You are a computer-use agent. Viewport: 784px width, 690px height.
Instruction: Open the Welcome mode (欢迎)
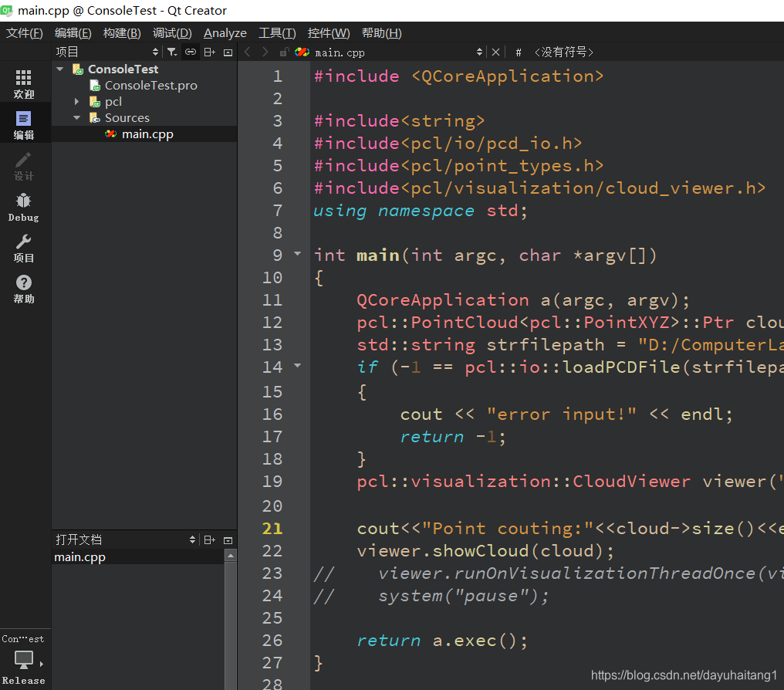point(23,83)
